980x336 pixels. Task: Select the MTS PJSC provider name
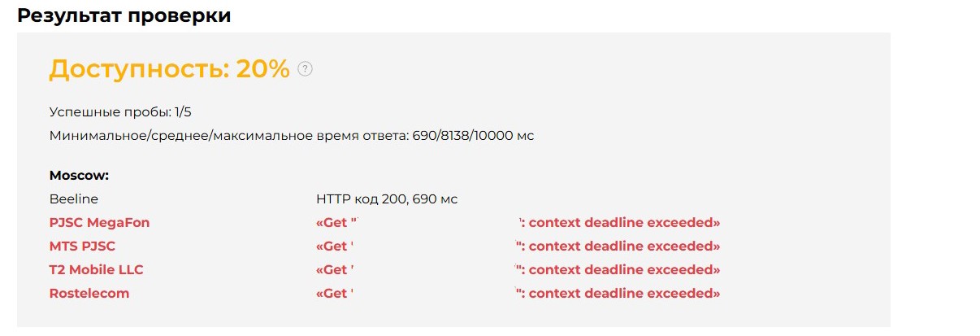tap(82, 246)
